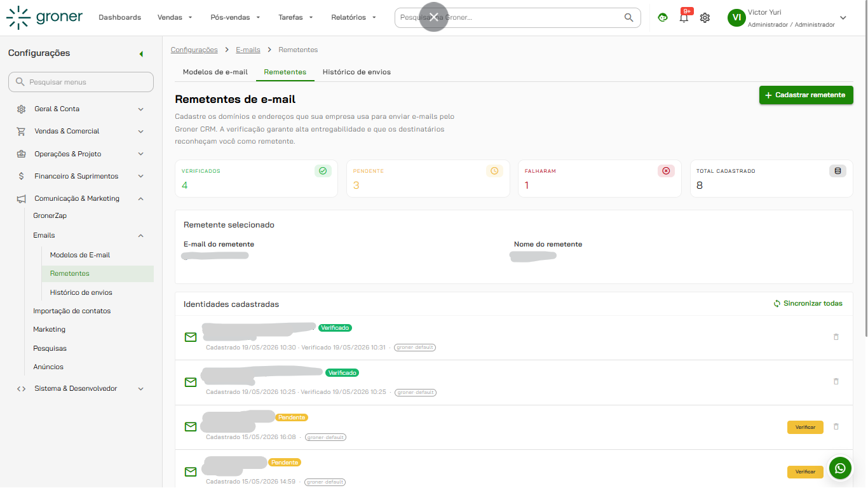
Task: Click Sincronizar todas
Action: pyautogui.click(x=808, y=304)
